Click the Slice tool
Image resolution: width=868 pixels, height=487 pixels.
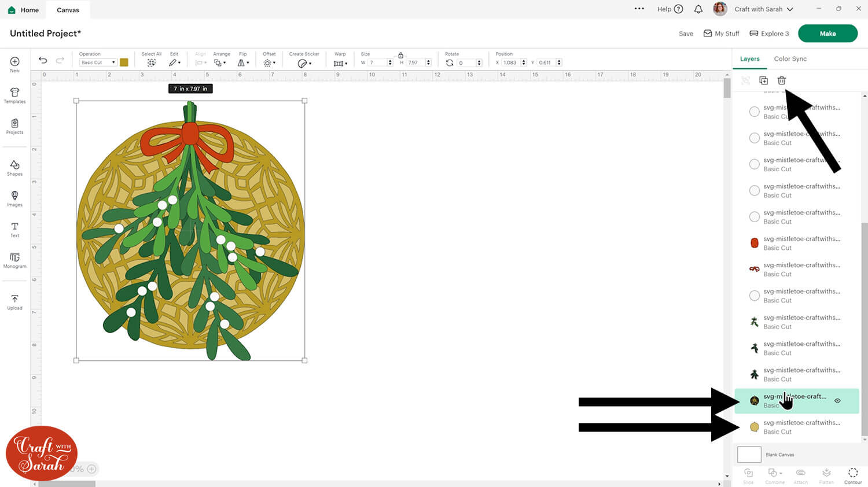click(748, 475)
